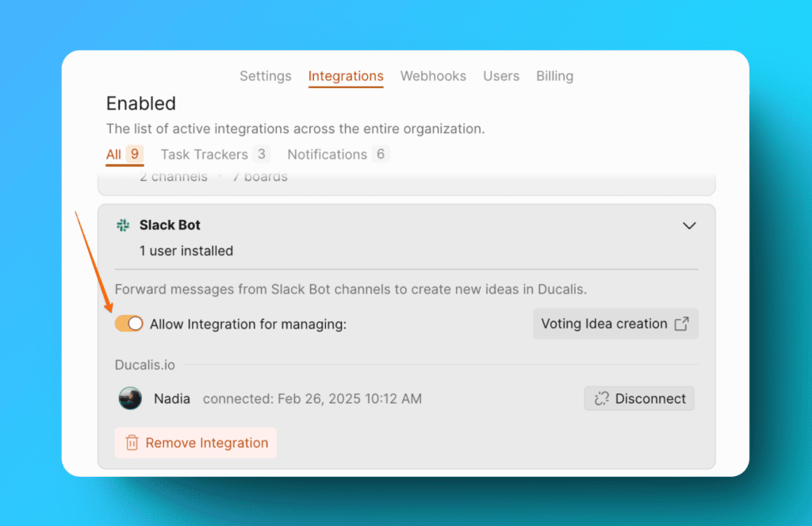Click the trash can icon in Remove Integration
Viewport: 812px width, 526px height.
click(x=132, y=443)
